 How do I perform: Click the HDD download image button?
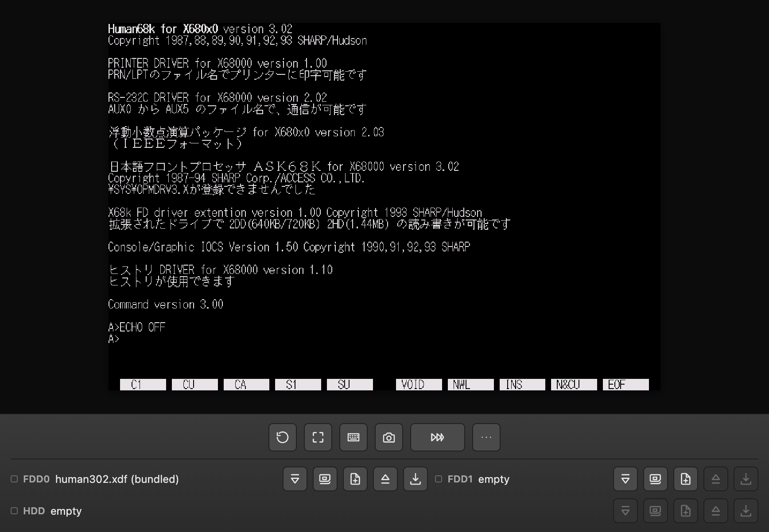click(746, 511)
